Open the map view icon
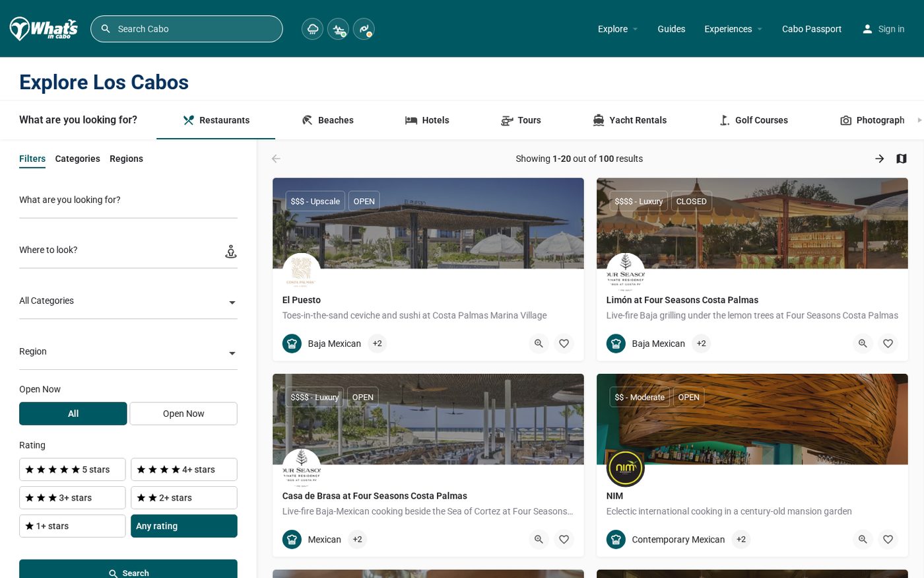924x578 pixels. coord(902,159)
